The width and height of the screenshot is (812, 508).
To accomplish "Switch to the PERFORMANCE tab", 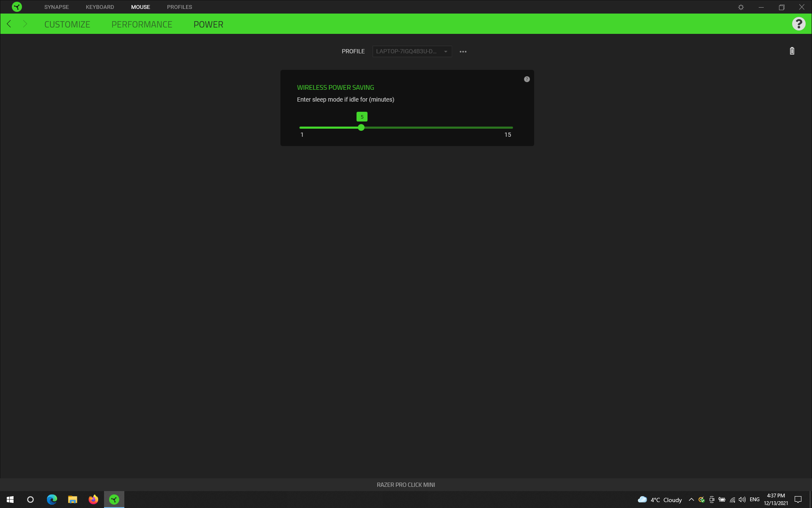I will point(142,25).
